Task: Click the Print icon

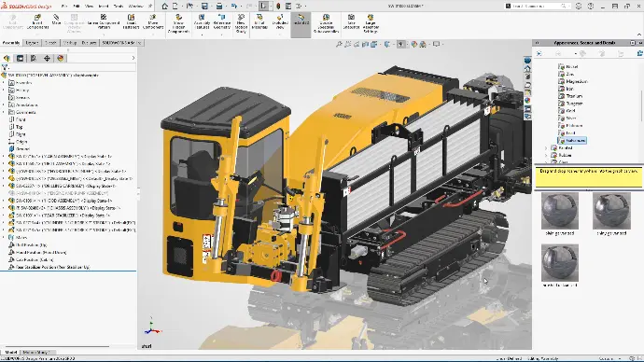Action: tap(219, 7)
